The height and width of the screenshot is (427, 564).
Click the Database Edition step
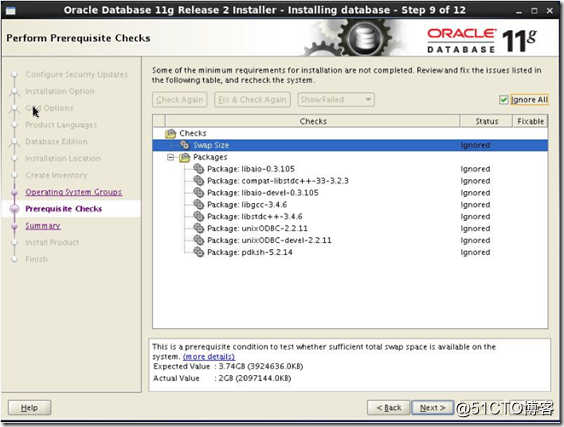click(x=56, y=141)
